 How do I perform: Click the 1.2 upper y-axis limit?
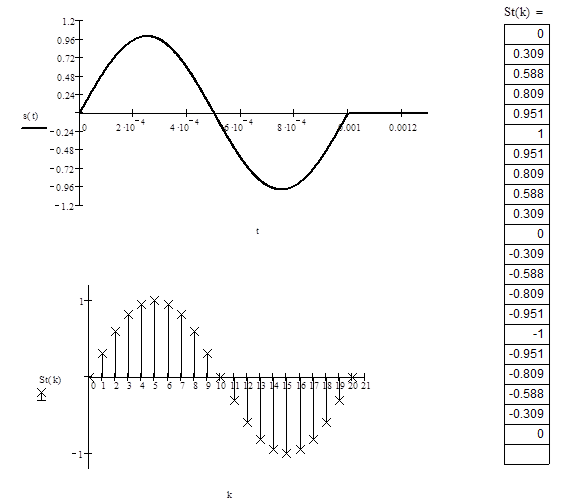coord(68,21)
